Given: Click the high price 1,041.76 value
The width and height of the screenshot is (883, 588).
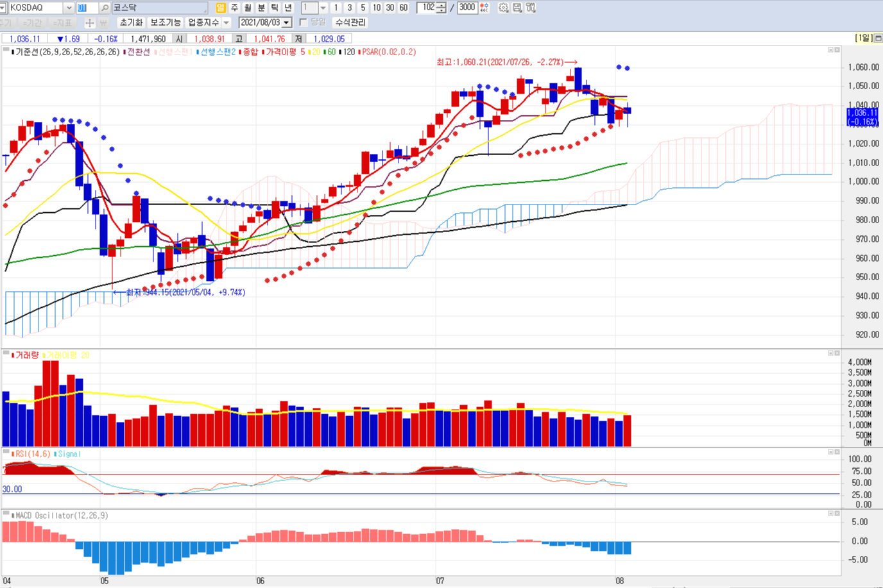Looking at the screenshot, I should (x=270, y=39).
